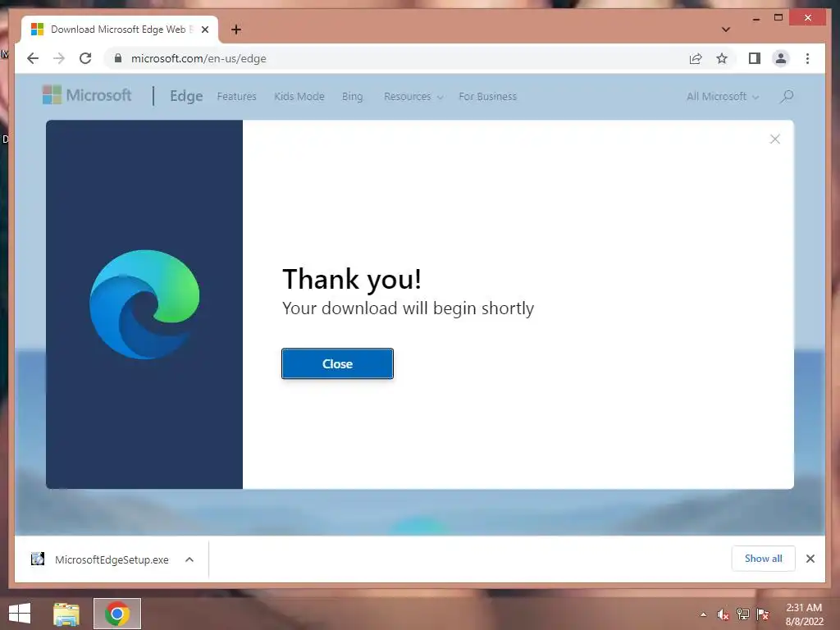This screenshot has width=840, height=630.
Task: Open Chrome three-dot menu
Action: pyautogui.click(x=807, y=58)
